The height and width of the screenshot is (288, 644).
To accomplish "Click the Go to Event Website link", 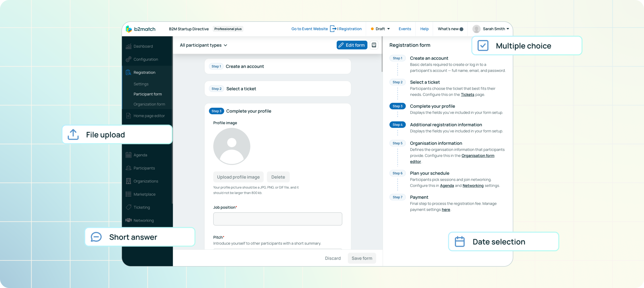I will 309,29.
